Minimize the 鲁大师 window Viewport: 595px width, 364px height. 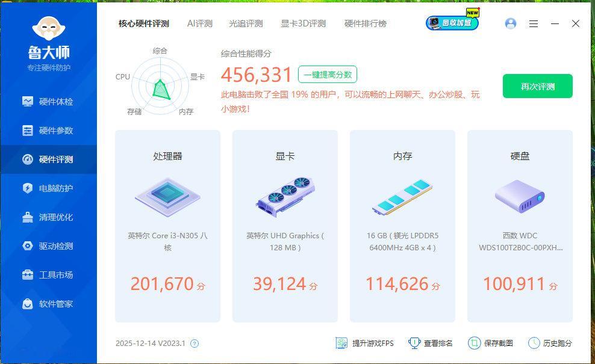555,23
